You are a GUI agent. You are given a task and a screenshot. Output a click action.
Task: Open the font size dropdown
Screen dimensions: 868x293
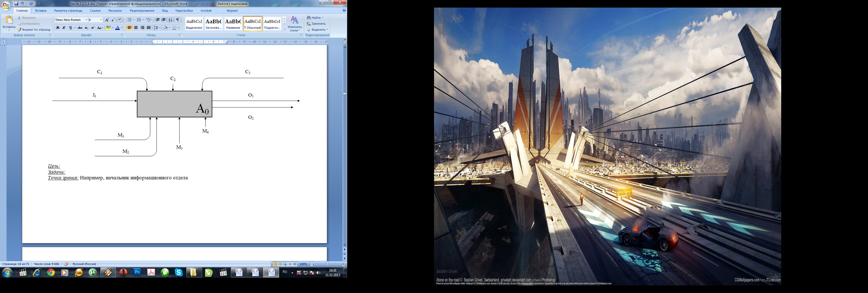(x=101, y=20)
